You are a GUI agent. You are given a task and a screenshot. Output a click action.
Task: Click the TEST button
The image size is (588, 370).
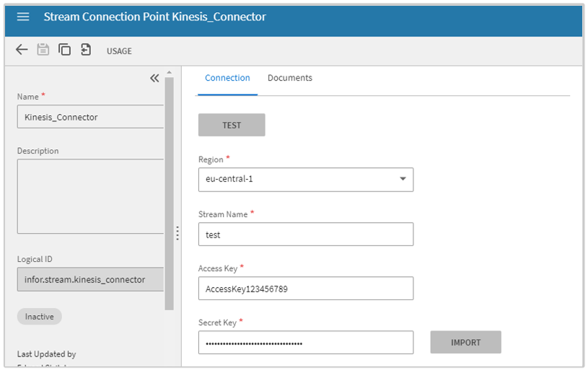click(232, 125)
